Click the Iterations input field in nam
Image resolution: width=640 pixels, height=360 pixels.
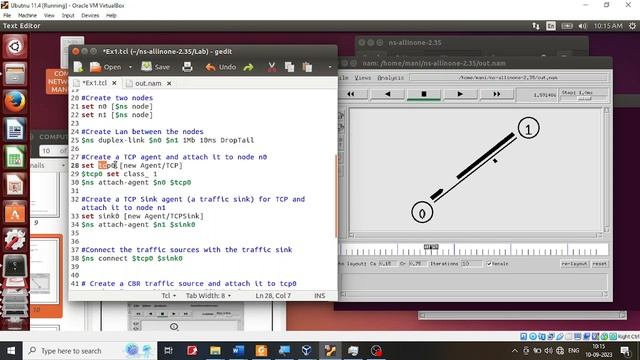point(471,264)
